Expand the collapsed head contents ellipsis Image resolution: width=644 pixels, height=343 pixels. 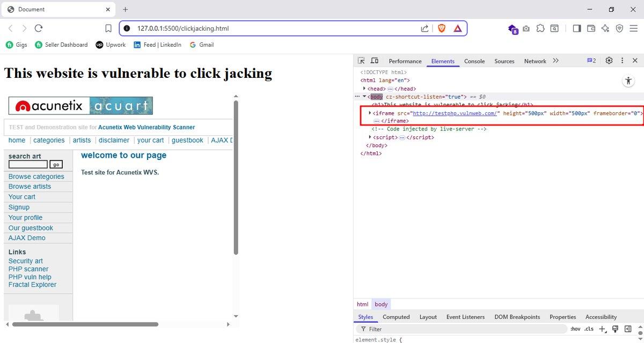coord(391,89)
